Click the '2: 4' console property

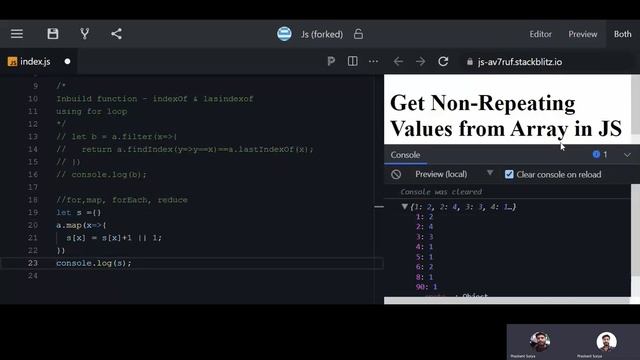424,227
